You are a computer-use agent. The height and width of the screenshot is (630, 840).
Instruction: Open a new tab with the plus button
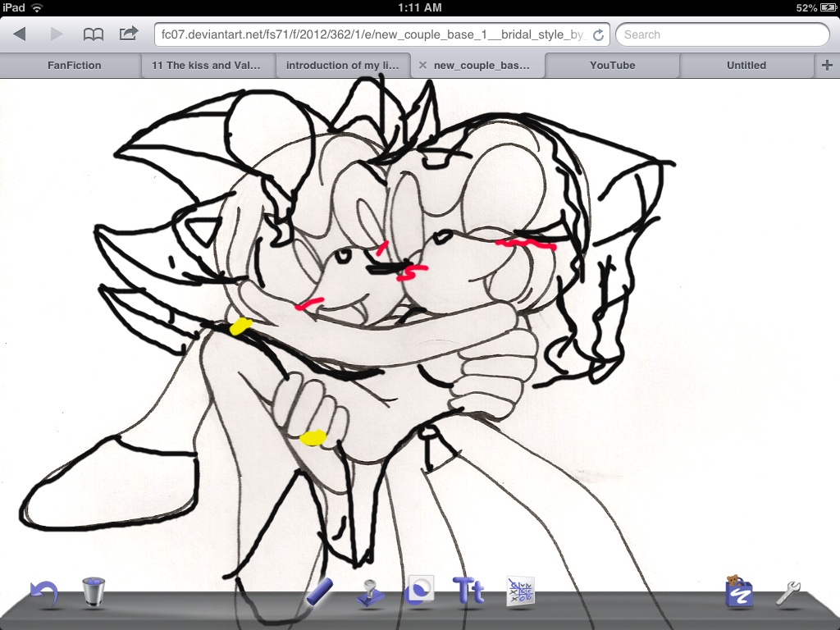[x=827, y=66]
